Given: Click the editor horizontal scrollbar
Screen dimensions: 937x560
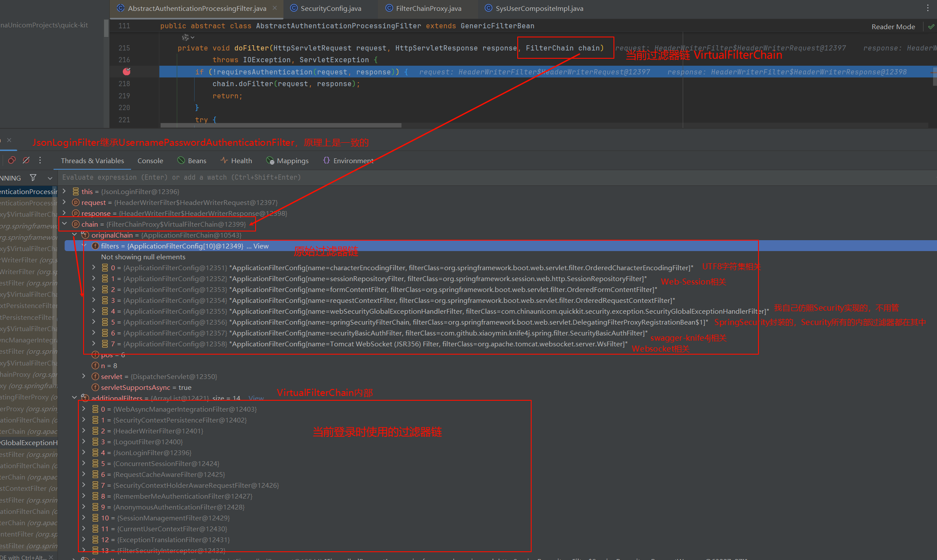Looking at the screenshot, I should click(281, 125).
